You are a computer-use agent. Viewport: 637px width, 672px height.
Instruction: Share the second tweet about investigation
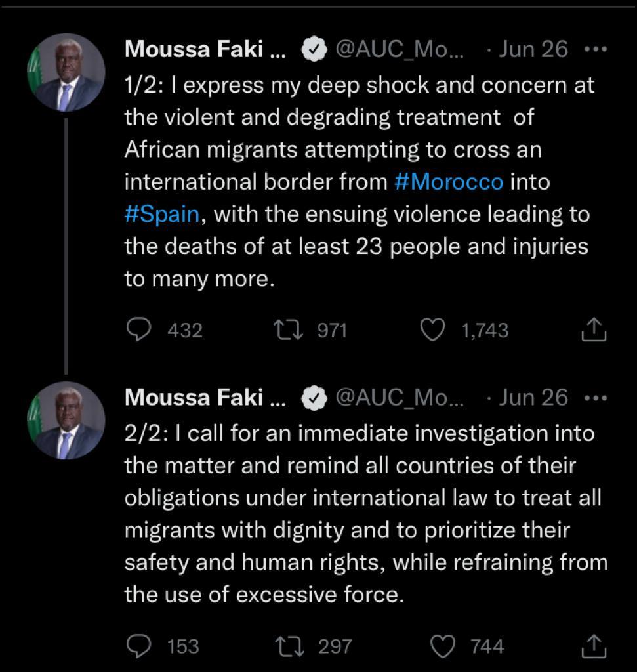(x=594, y=646)
